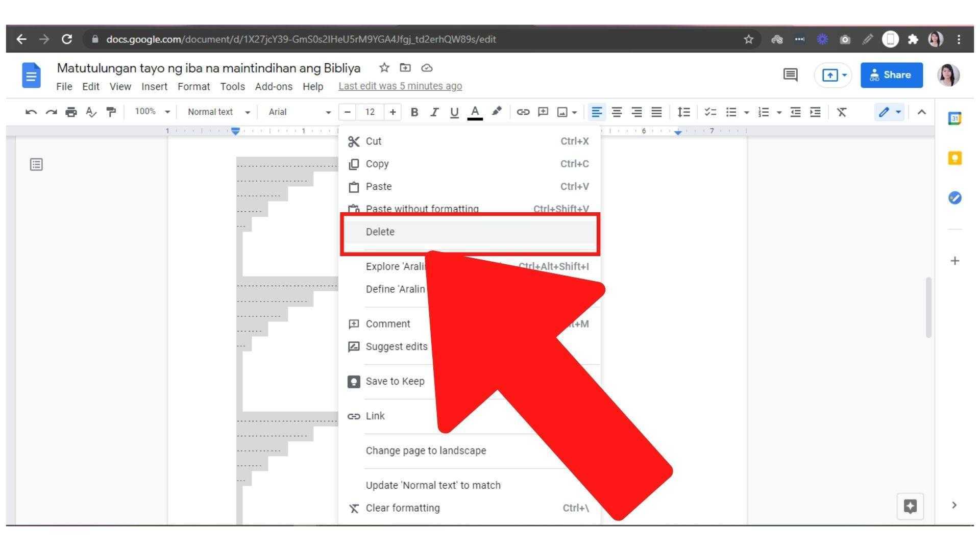
Task: Toggle underline formatting
Action: click(454, 112)
